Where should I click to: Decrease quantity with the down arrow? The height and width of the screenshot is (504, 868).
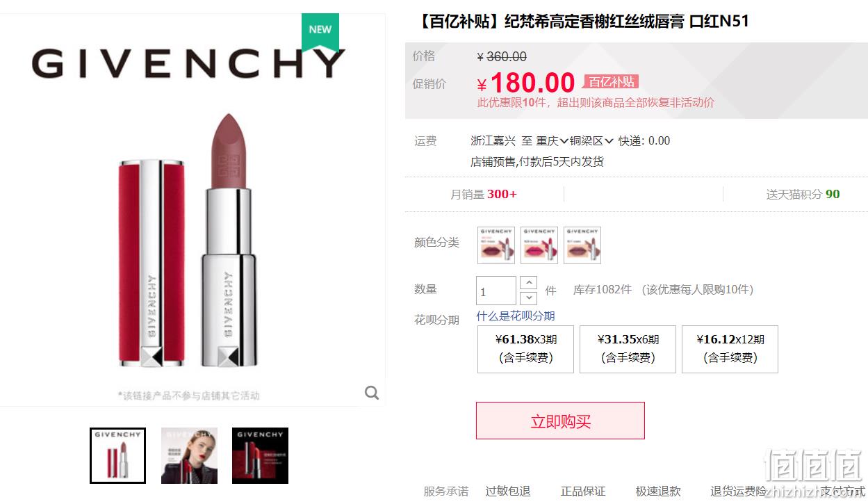pyautogui.click(x=529, y=298)
